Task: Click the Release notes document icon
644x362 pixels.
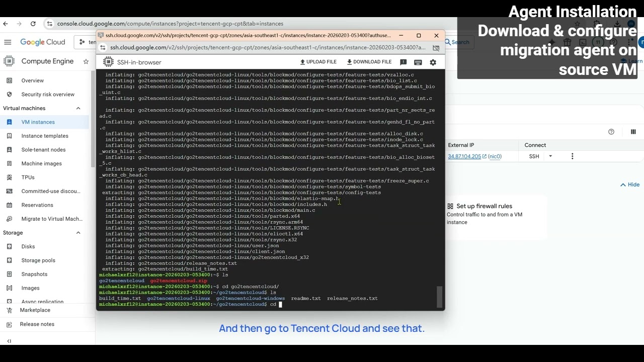Action: (9, 324)
